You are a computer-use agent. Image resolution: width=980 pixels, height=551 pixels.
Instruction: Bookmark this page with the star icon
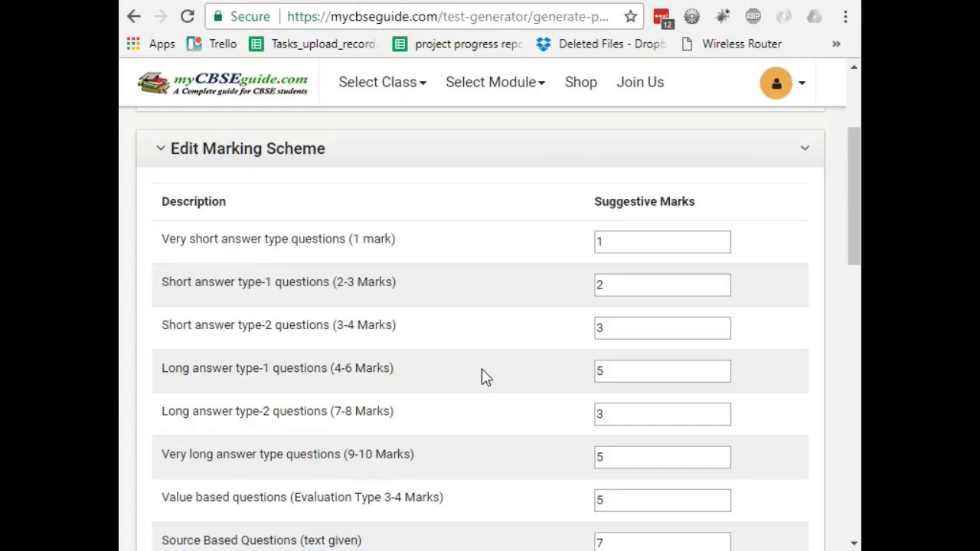pyautogui.click(x=630, y=16)
